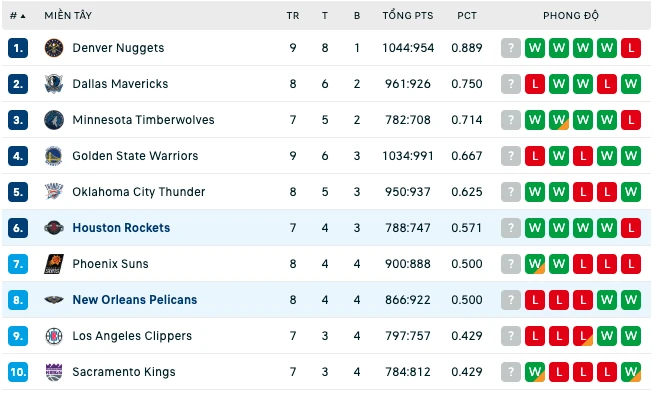
Task: Click the Sacramento Kings last W result badge
Action: click(x=631, y=372)
